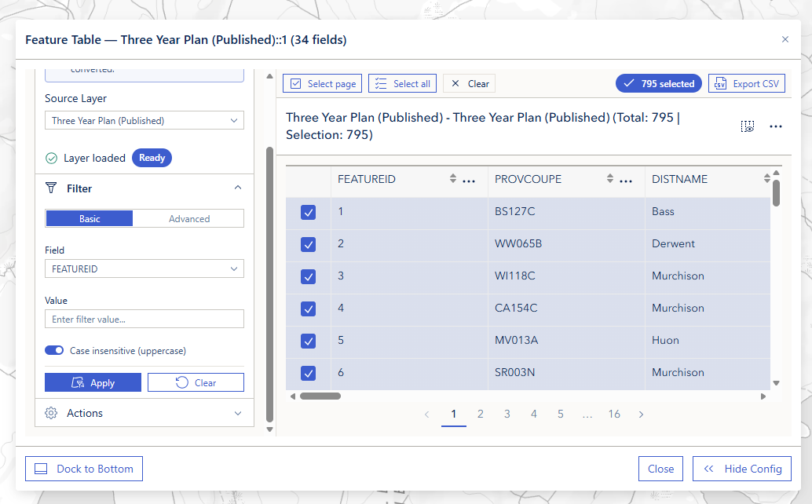This screenshot has height=504, width=812.
Task: Click the 795 selected badge
Action: 659,83
